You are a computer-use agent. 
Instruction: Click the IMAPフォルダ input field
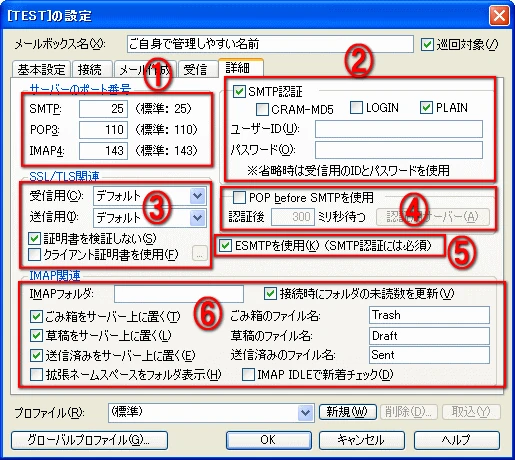[179, 294]
